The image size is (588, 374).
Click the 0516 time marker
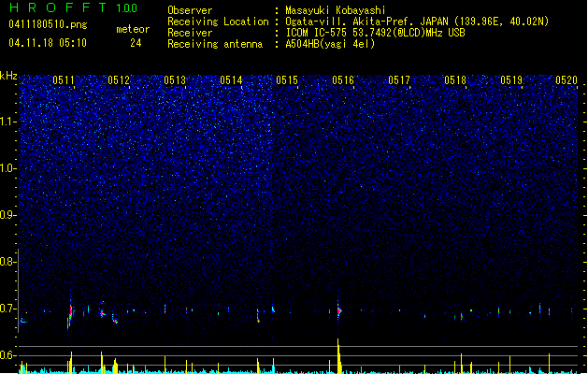point(343,80)
